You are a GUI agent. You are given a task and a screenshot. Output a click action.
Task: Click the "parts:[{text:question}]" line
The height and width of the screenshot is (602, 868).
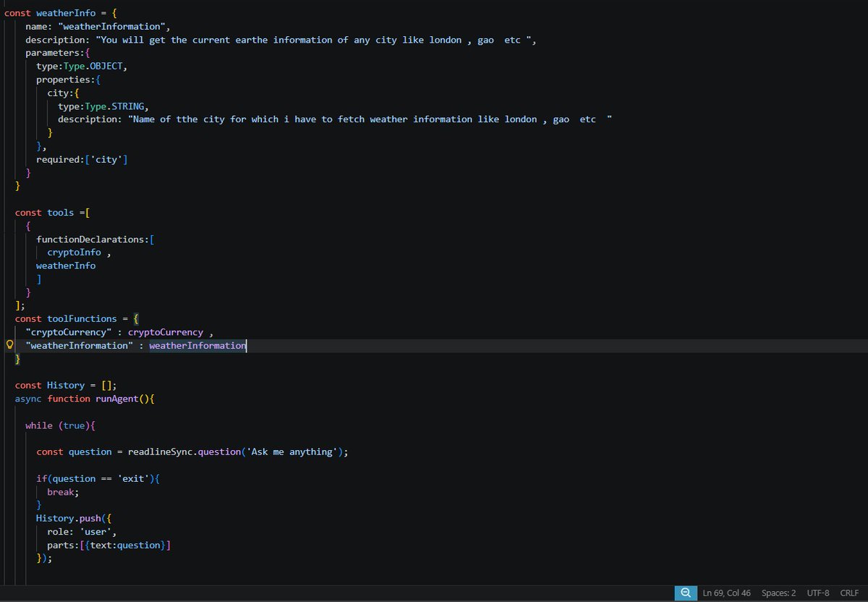110,545
